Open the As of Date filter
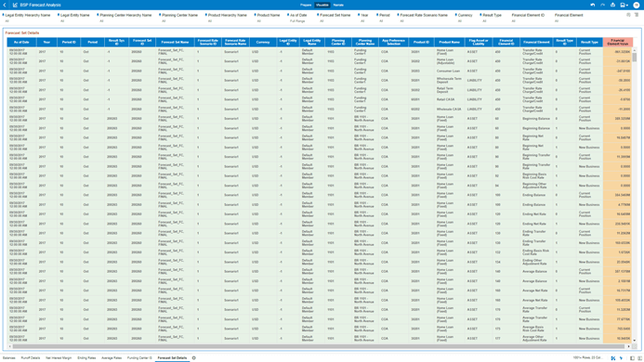Image resolution: width=644 pixels, height=362 pixels. [297, 18]
